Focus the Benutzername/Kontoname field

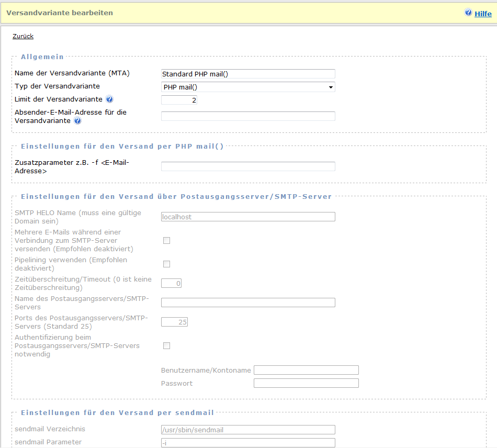point(306,370)
